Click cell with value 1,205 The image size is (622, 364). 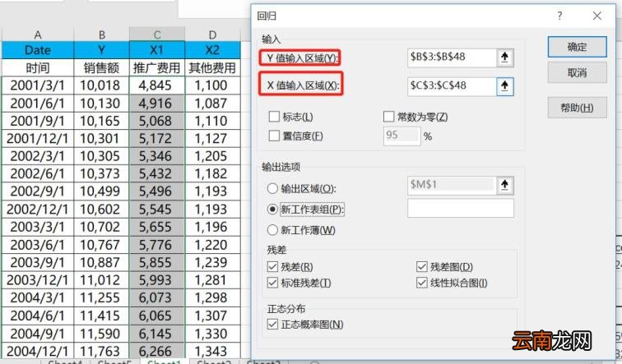[x=212, y=156]
